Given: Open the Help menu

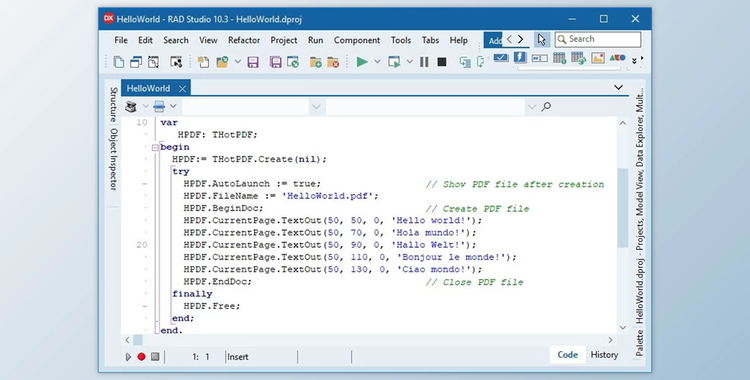Looking at the screenshot, I should pyautogui.click(x=459, y=40).
